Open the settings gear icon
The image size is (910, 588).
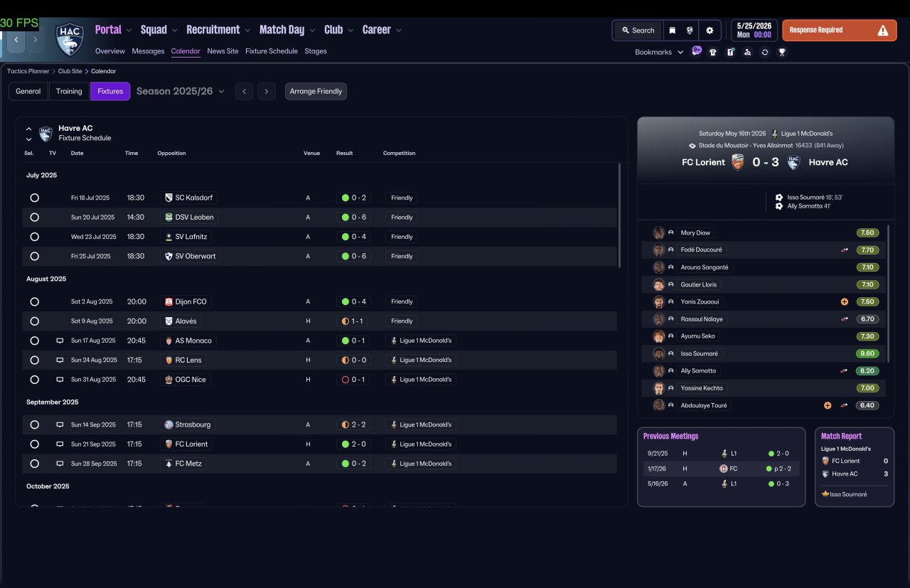(x=710, y=31)
